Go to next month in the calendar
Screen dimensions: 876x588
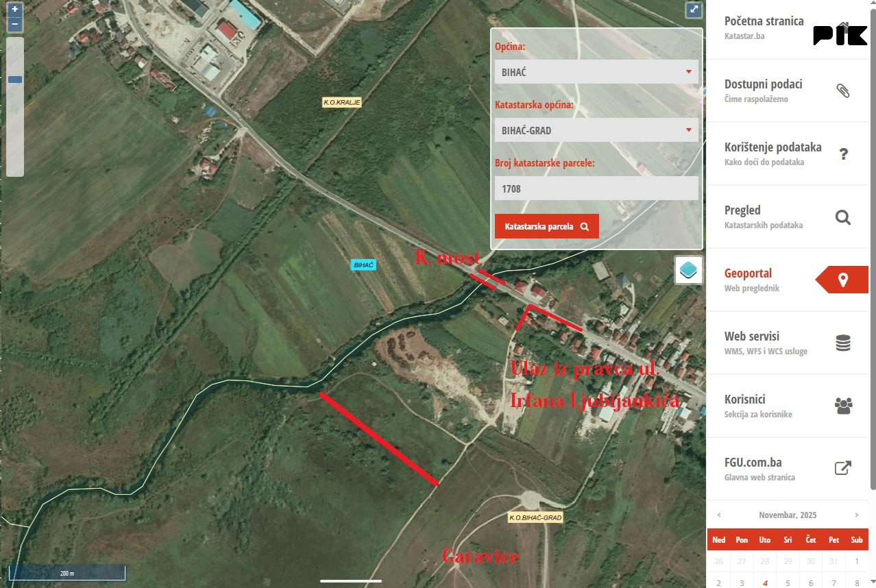pos(857,515)
